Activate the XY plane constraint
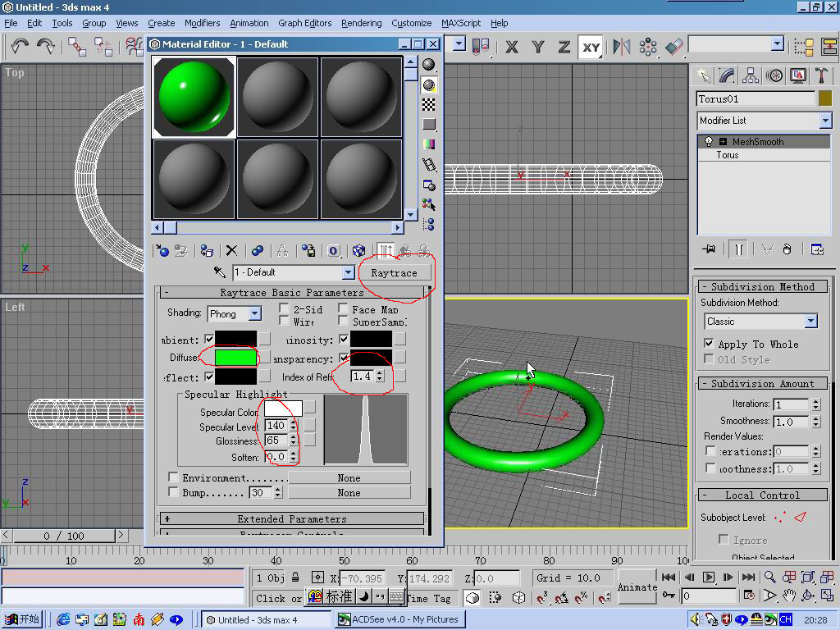 tap(591, 47)
